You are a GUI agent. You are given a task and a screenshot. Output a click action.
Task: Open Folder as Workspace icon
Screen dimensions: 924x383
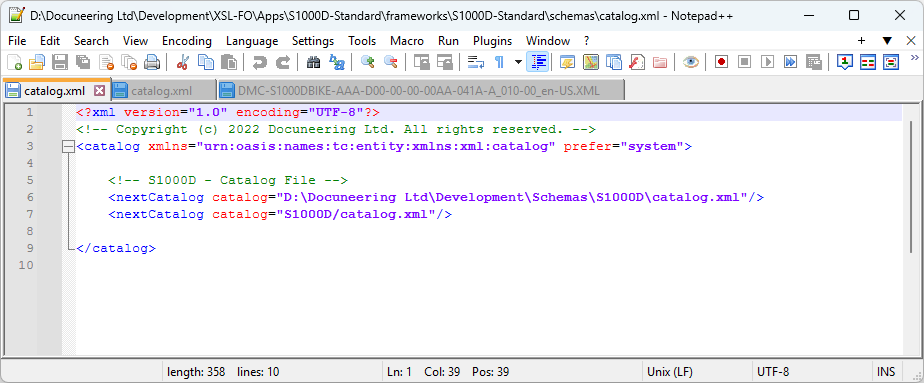[x=659, y=62]
